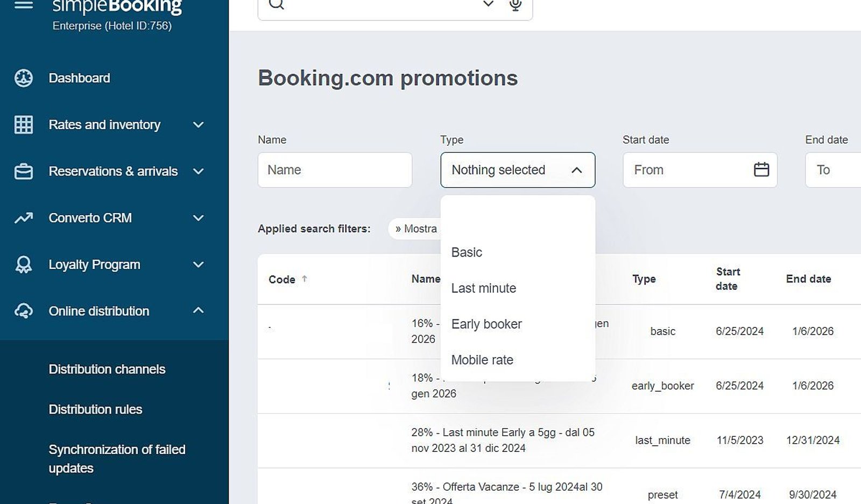The height and width of the screenshot is (504, 861).
Task: Click the Start date column header
Action: tap(728, 279)
